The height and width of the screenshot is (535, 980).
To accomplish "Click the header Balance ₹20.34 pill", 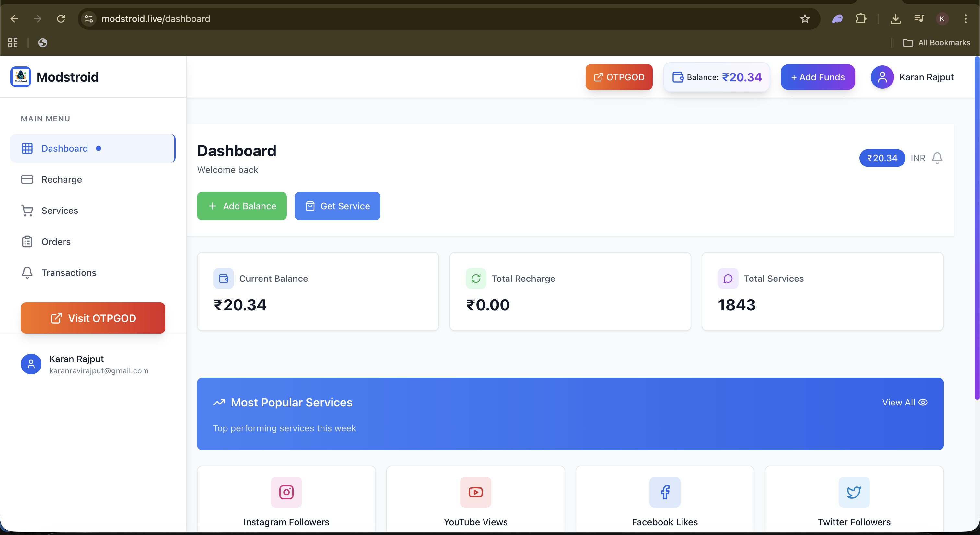I will (716, 77).
